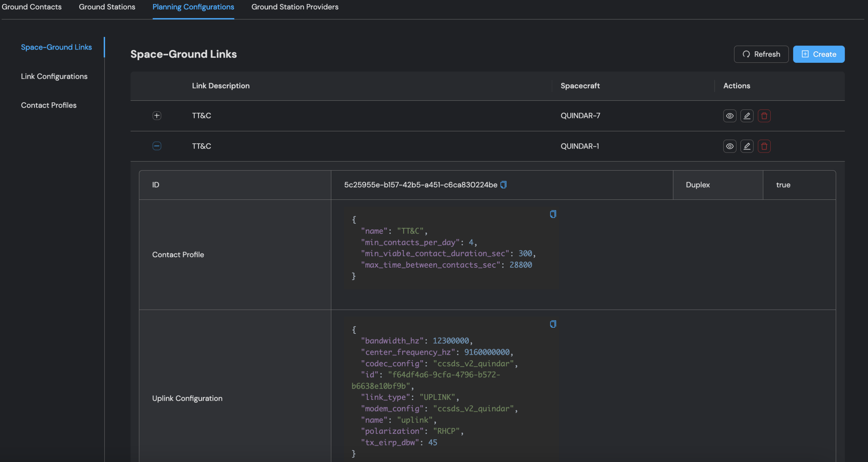This screenshot has width=868, height=462.
Task: Delete the QUINDAR-1 link
Action: point(764,146)
